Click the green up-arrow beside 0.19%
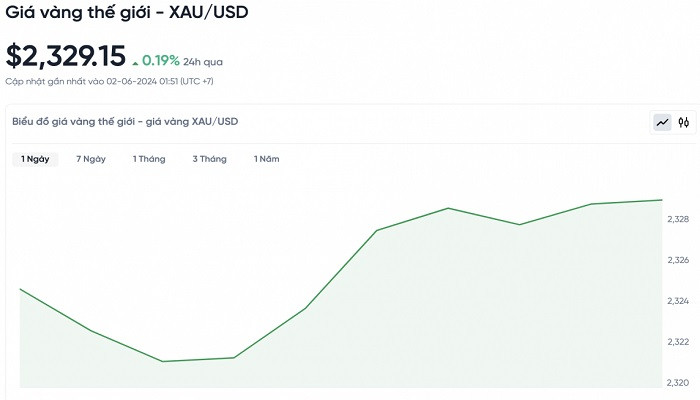The width and height of the screenshot is (700, 400). [136, 60]
